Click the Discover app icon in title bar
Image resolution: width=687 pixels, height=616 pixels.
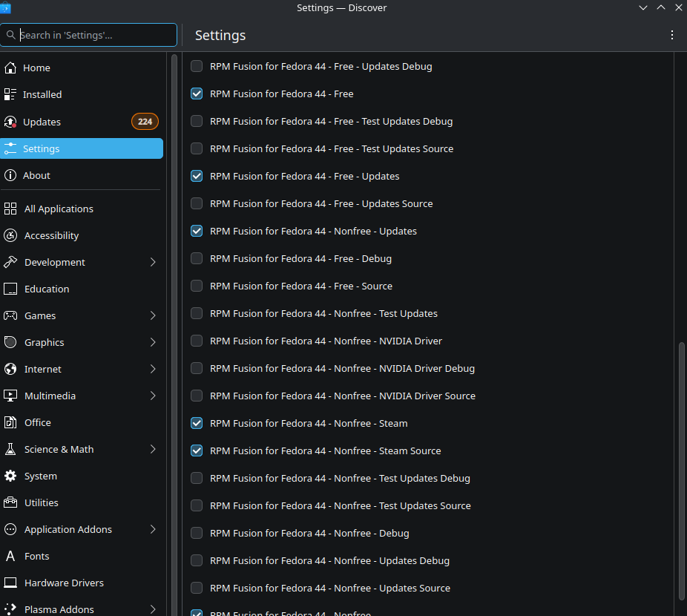coord(5,7)
